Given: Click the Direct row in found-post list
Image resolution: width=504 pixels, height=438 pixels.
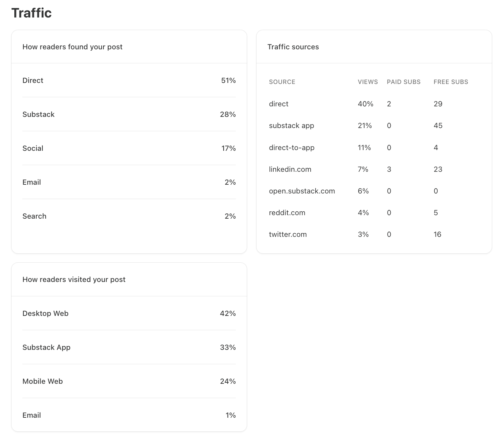Looking at the screenshot, I should 129,80.
